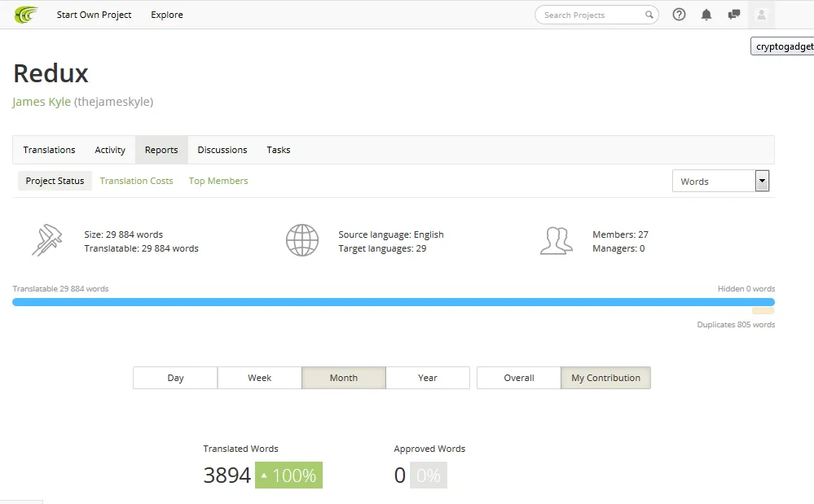Click the duplicates beige bar
Viewport: 814px width, 504px height.
click(763, 311)
